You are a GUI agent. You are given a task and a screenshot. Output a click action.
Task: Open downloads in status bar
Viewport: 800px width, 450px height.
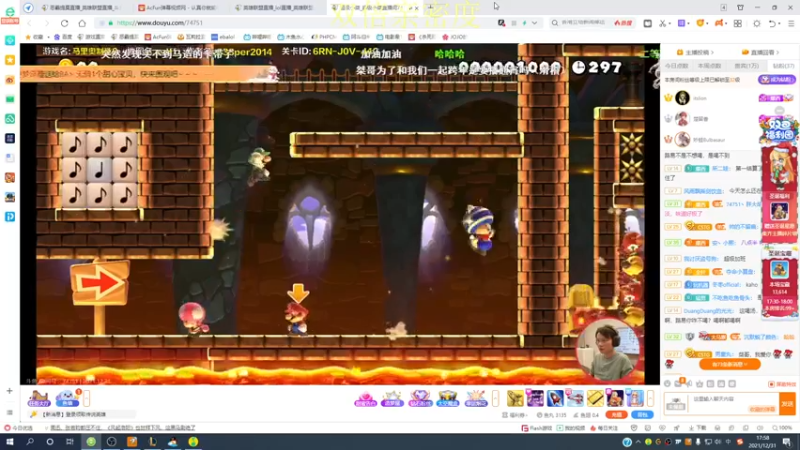[x=697, y=428]
